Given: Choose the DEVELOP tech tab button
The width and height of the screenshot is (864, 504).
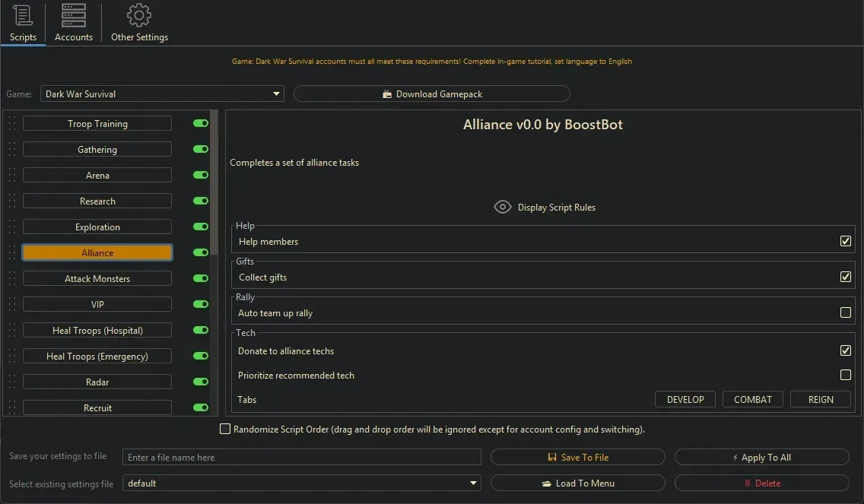Looking at the screenshot, I should click(x=685, y=399).
